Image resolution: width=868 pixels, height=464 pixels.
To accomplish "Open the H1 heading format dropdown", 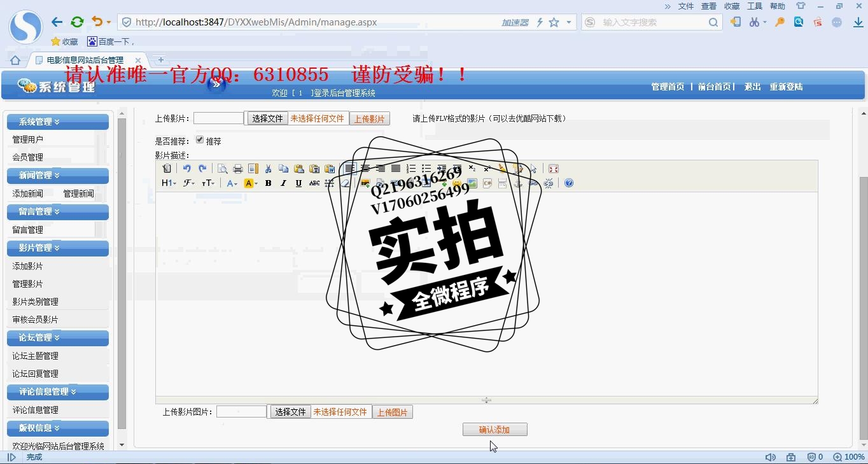I will click(x=169, y=183).
